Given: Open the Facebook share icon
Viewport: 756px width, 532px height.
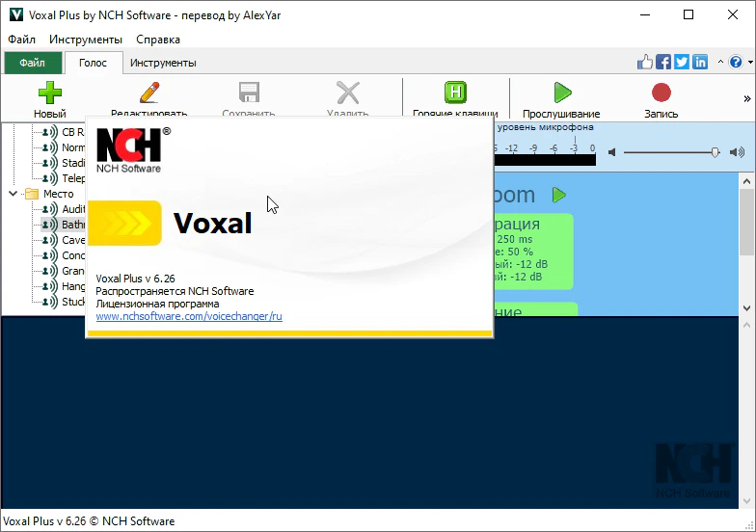Looking at the screenshot, I should pos(663,63).
